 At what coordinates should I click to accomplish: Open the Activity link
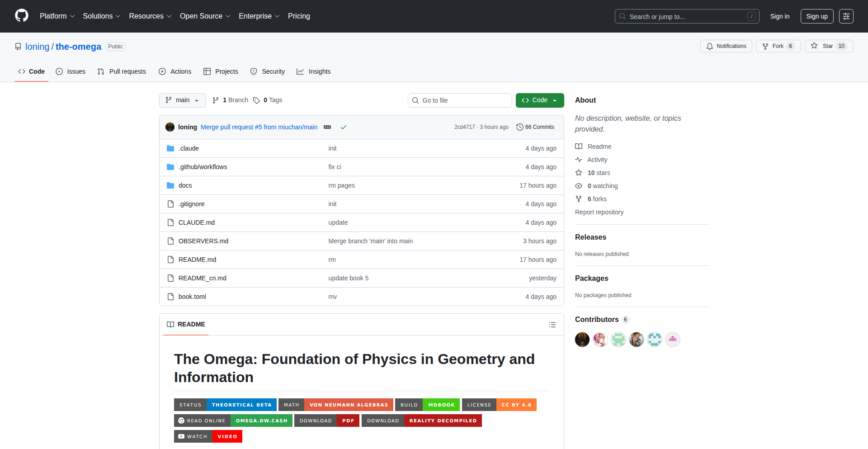591,160
